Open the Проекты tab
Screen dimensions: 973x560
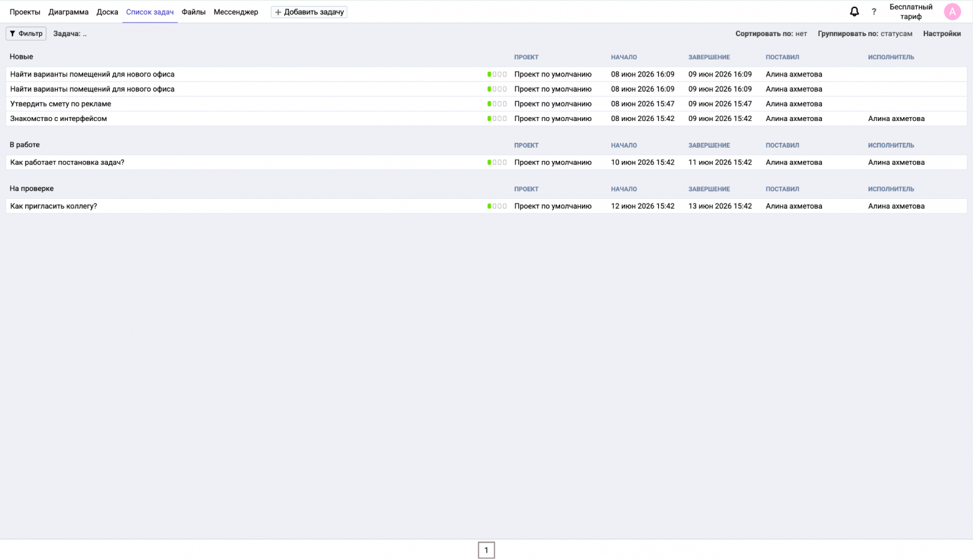click(x=25, y=12)
